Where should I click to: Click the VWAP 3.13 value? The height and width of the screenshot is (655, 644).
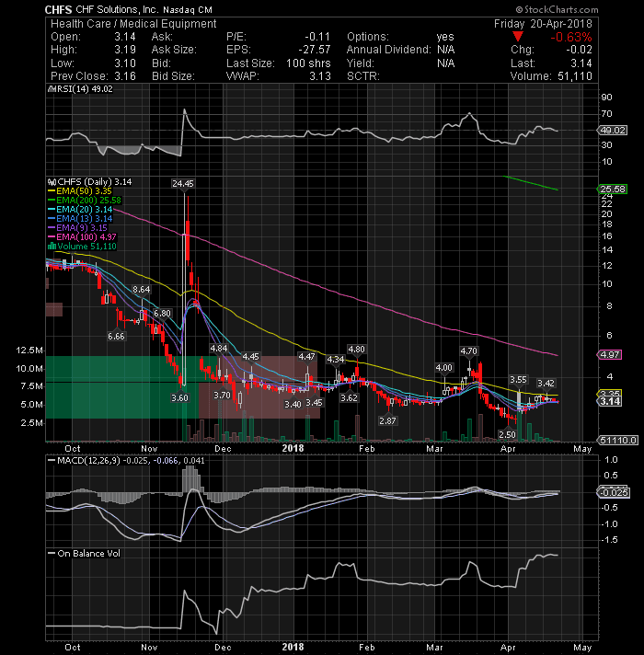click(x=320, y=76)
